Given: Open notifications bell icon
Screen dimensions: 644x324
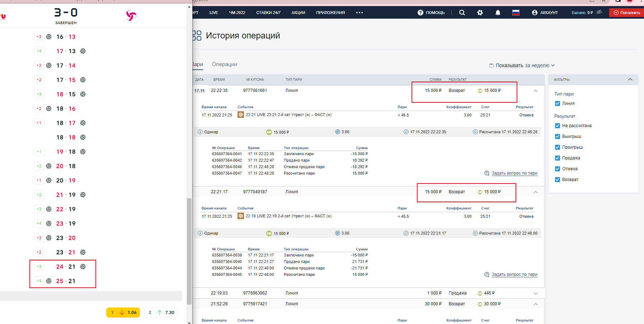Looking at the screenshot, I should 498,13.
